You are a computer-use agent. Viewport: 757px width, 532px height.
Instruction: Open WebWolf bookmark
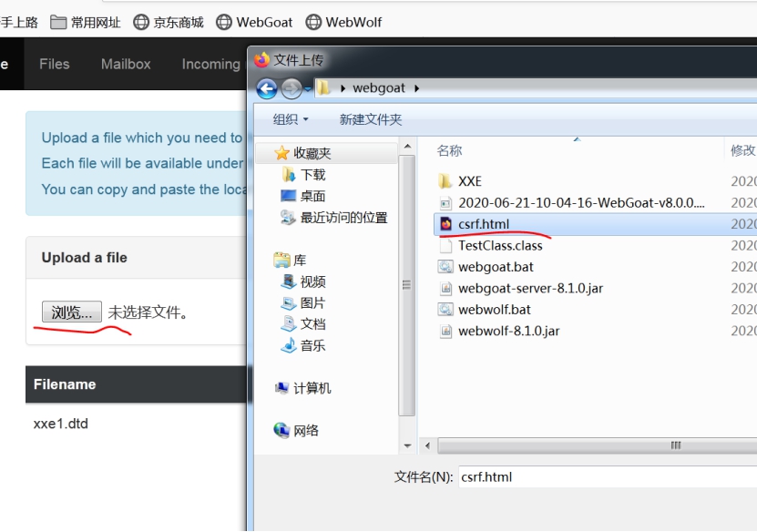[x=343, y=22]
